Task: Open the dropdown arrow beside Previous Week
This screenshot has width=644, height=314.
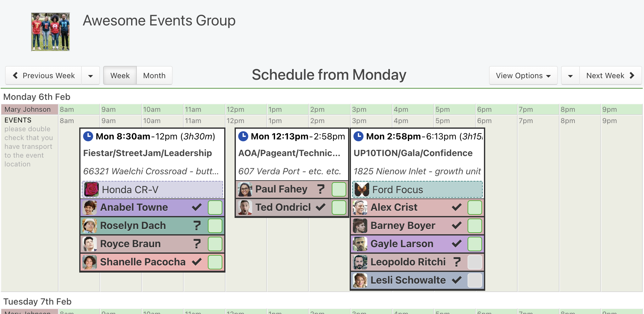Action: (x=91, y=76)
